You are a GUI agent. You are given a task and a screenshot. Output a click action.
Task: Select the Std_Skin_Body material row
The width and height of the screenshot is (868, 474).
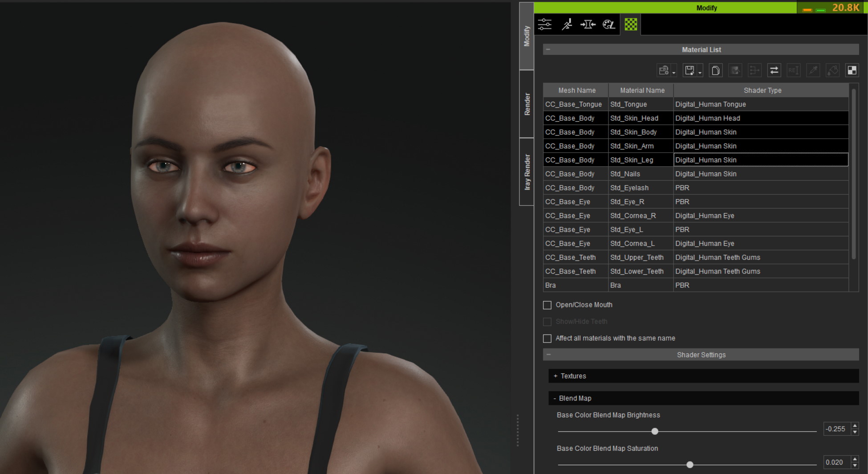click(x=696, y=132)
